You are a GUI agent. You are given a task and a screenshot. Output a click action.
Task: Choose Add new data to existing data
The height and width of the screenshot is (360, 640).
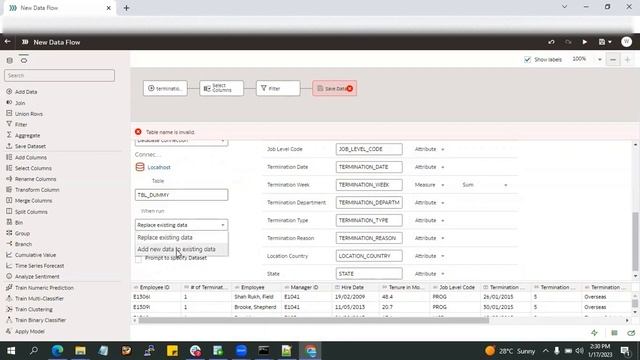[x=182, y=249]
